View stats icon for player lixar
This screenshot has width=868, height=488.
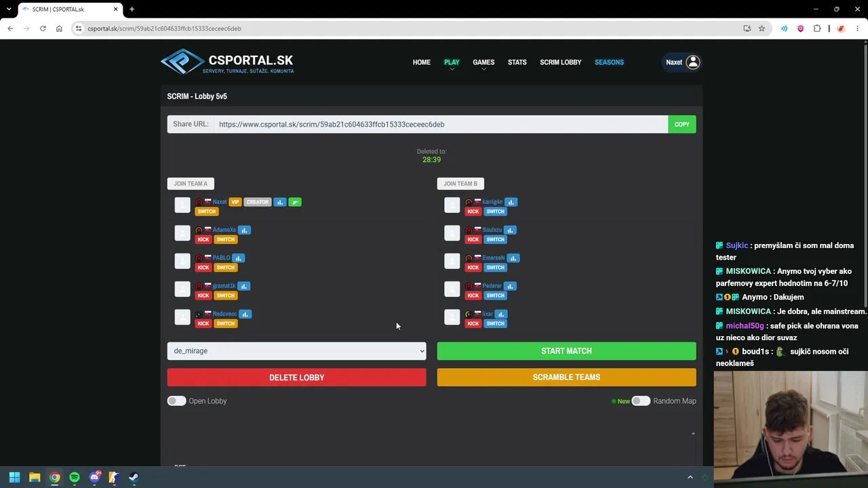click(x=501, y=314)
